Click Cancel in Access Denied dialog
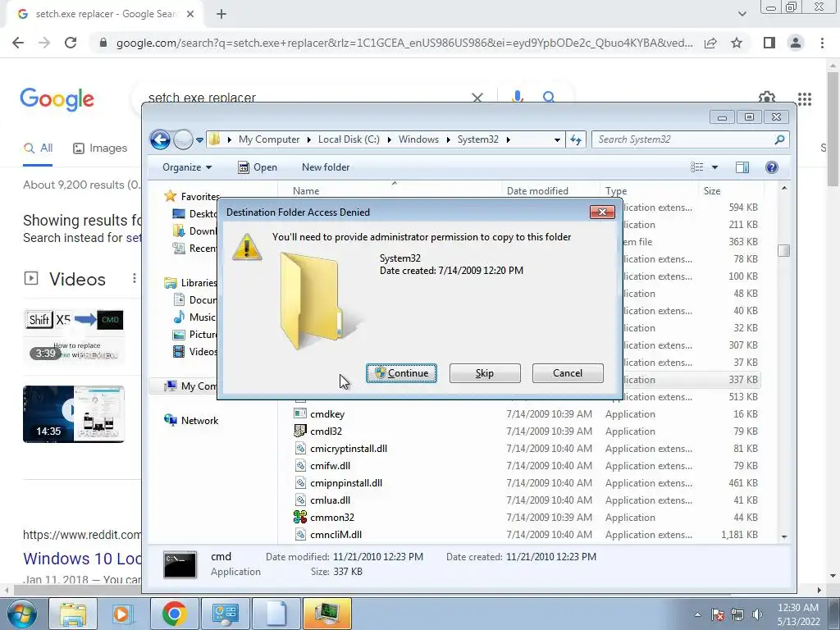Image resolution: width=840 pixels, height=630 pixels. (568, 373)
